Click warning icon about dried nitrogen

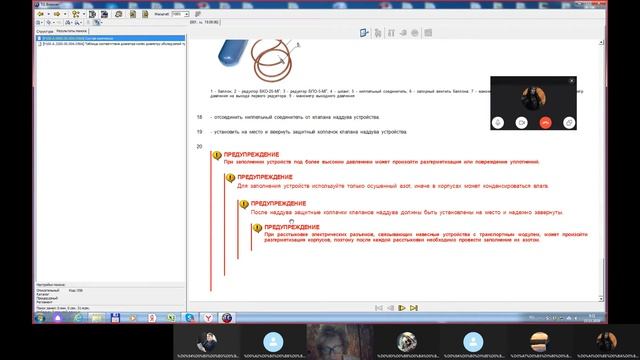point(231,178)
